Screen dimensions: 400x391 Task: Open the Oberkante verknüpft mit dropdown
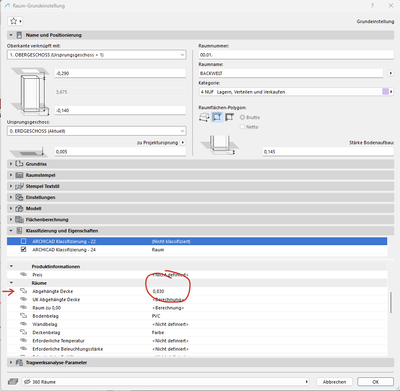[96, 55]
